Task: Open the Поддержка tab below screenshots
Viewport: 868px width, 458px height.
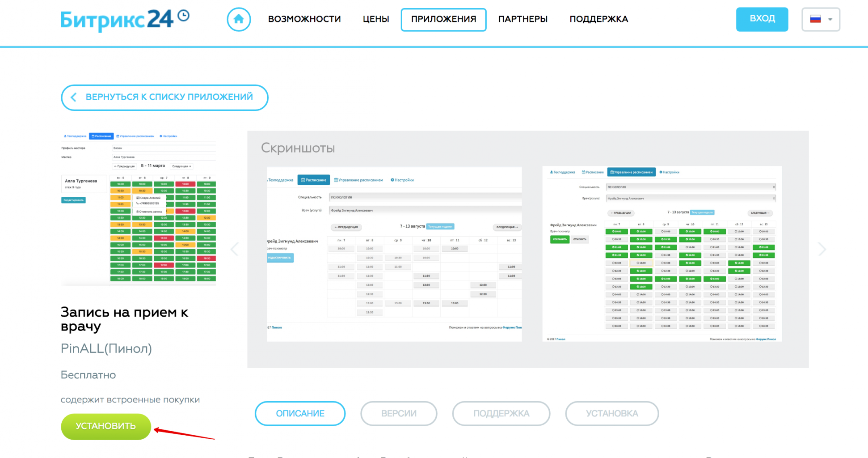Action: (x=501, y=413)
